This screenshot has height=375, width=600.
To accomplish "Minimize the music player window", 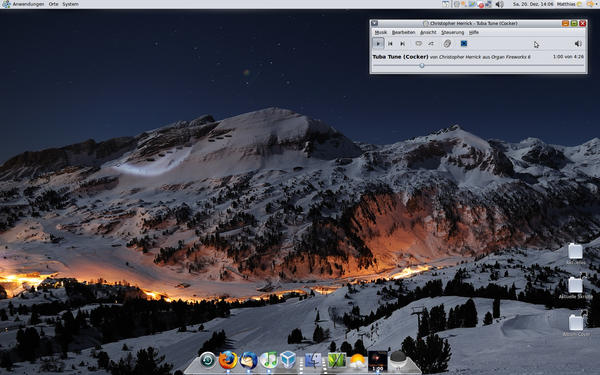I will click(566, 23).
